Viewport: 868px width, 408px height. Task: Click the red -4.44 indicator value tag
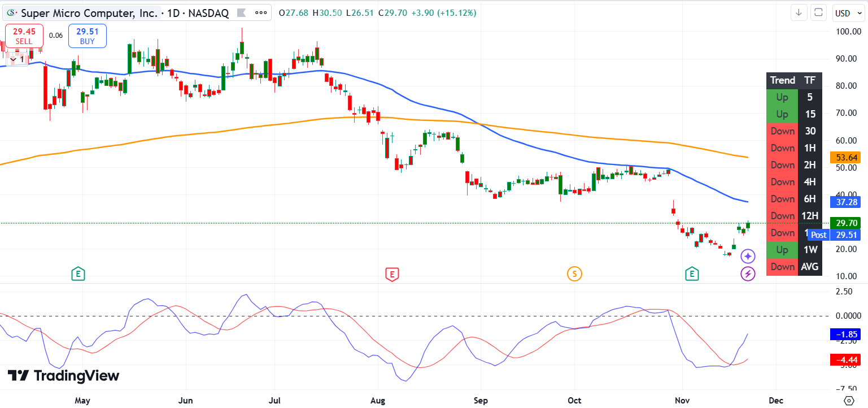tap(845, 359)
